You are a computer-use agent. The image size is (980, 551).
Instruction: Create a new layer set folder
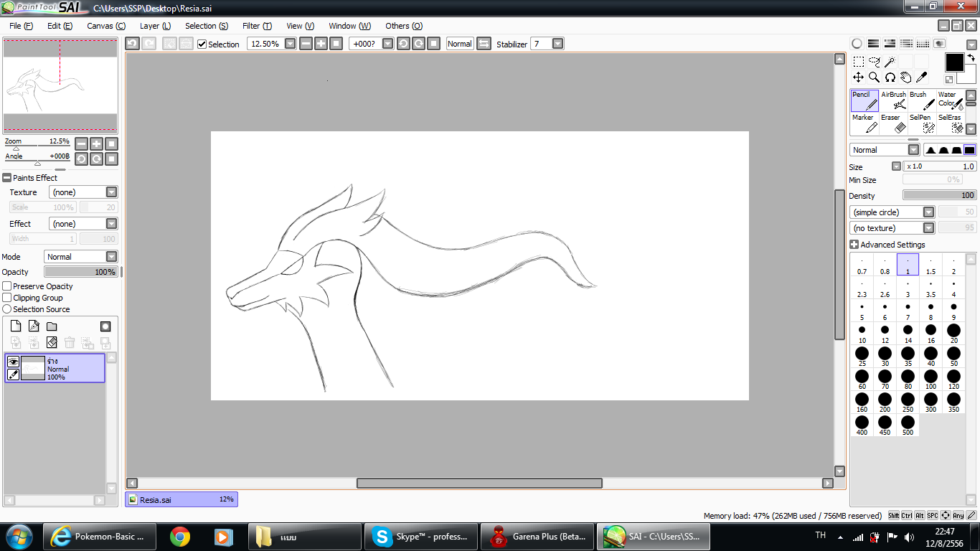pyautogui.click(x=52, y=326)
